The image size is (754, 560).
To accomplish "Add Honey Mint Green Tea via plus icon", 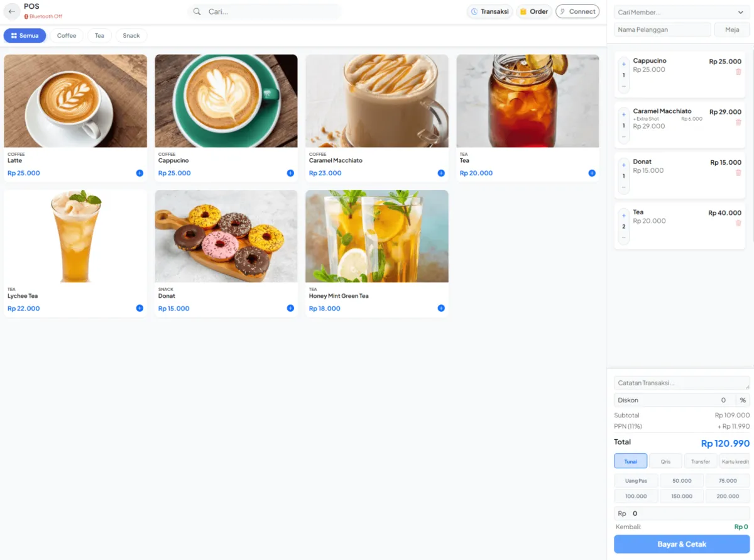I will pyautogui.click(x=441, y=308).
